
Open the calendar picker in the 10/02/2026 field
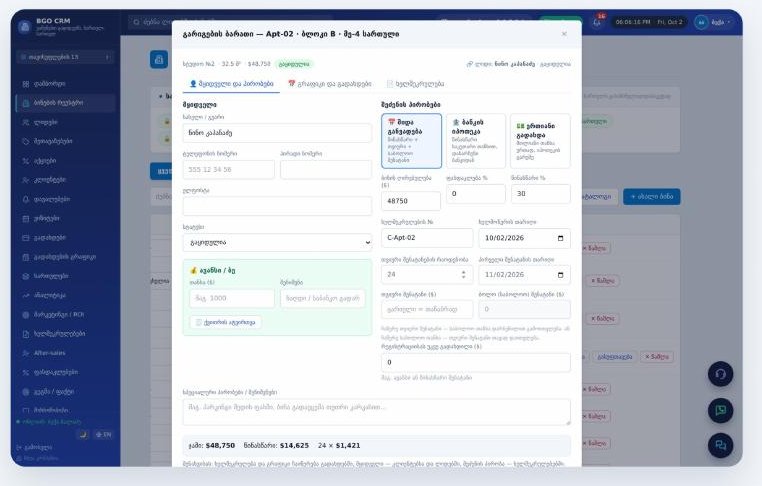560,238
